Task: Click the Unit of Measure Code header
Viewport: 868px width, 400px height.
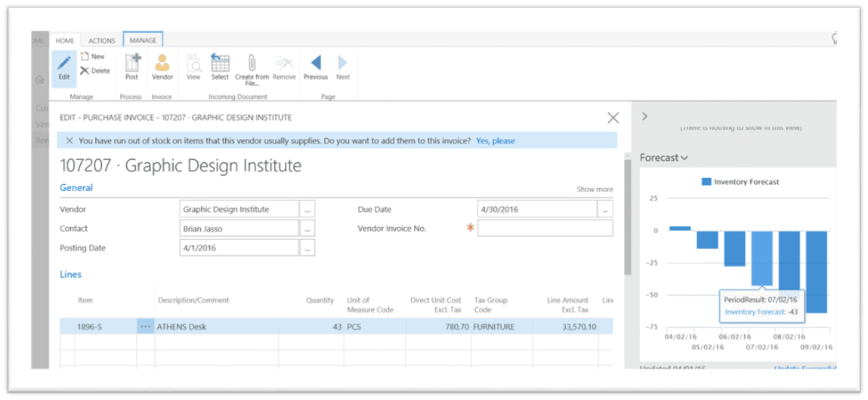Action: [x=370, y=305]
